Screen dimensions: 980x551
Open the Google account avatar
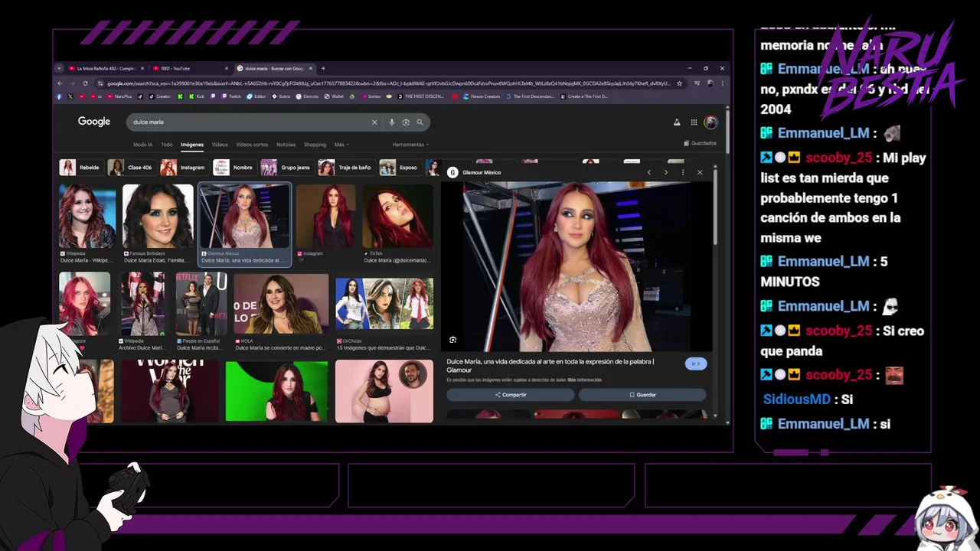click(x=710, y=122)
